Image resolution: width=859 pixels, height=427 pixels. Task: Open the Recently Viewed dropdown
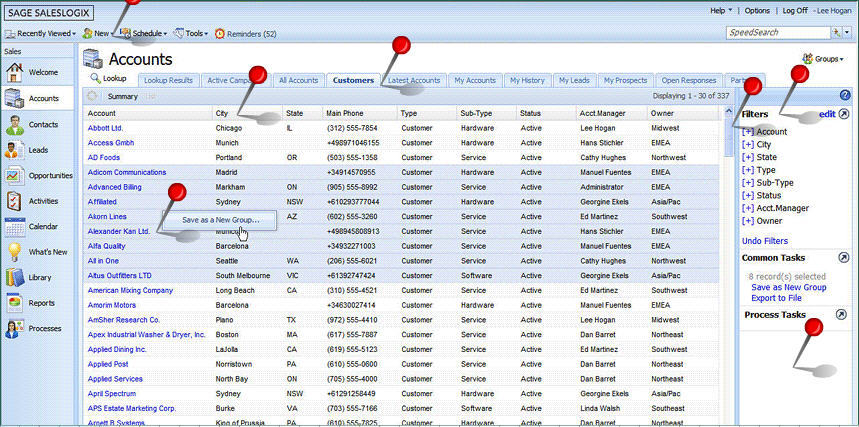coord(40,33)
